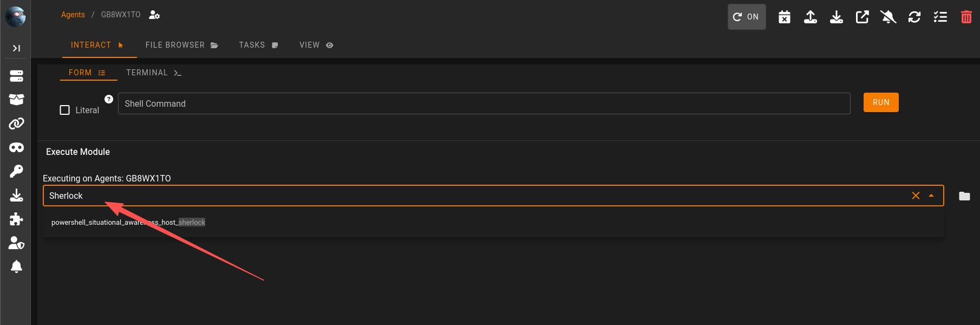Click the refresh arrows icon in top toolbar
This screenshot has width=980, height=325.
(x=914, y=17)
